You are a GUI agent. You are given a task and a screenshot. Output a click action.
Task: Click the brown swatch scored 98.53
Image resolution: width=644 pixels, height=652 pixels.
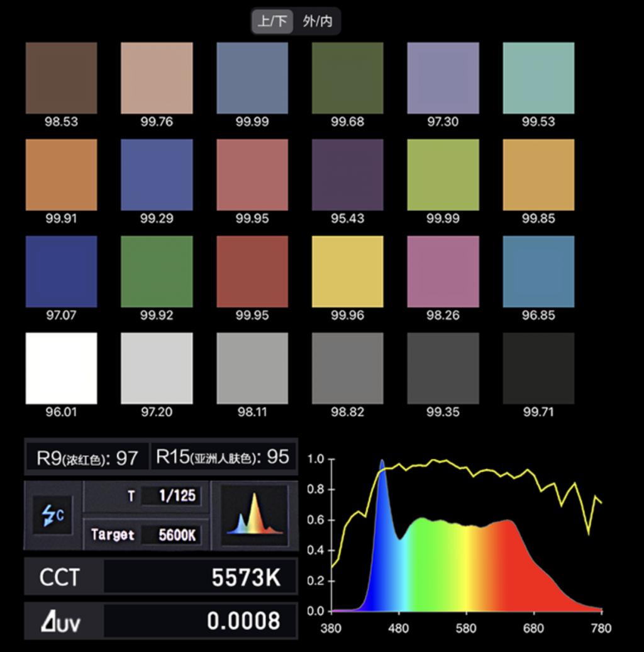pyautogui.click(x=61, y=78)
